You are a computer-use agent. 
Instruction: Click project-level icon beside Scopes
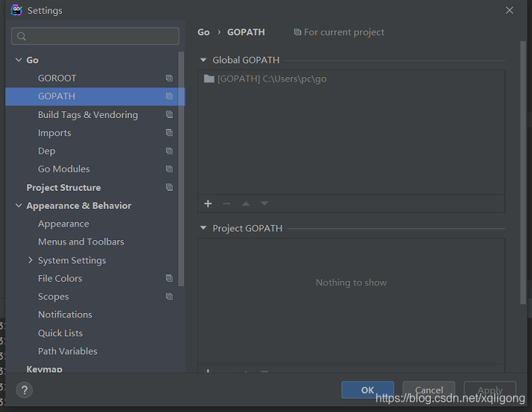pyautogui.click(x=169, y=296)
